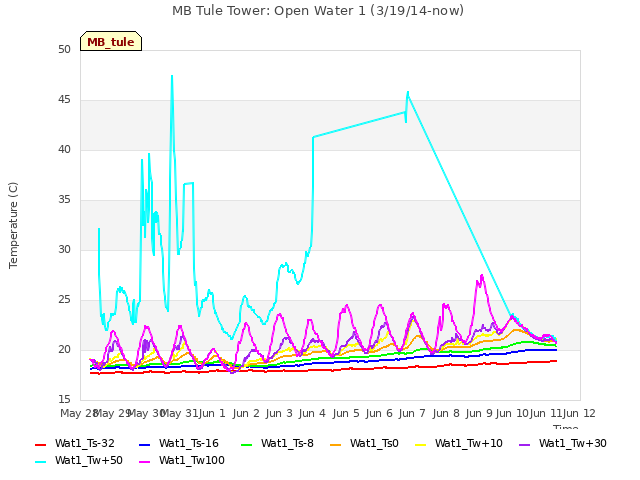Click the Jun 8 x-axis tick label
This screenshot has height=480, width=640.
click(x=446, y=413)
